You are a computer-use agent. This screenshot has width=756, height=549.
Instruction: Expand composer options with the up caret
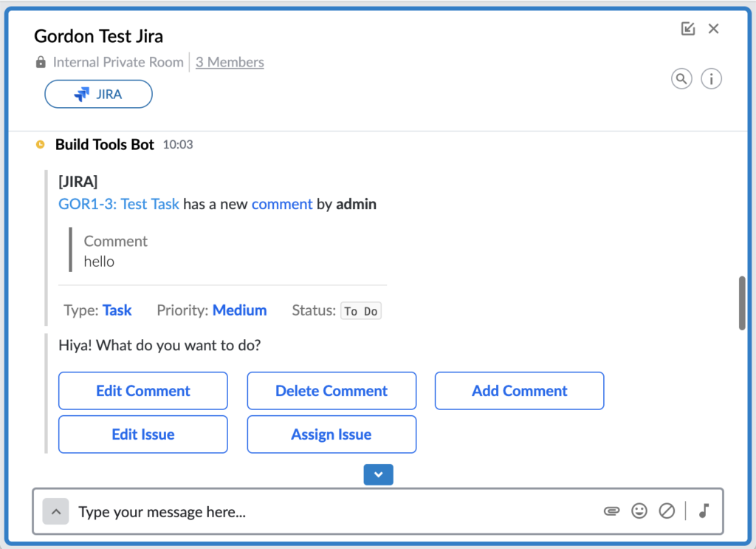coord(55,512)
